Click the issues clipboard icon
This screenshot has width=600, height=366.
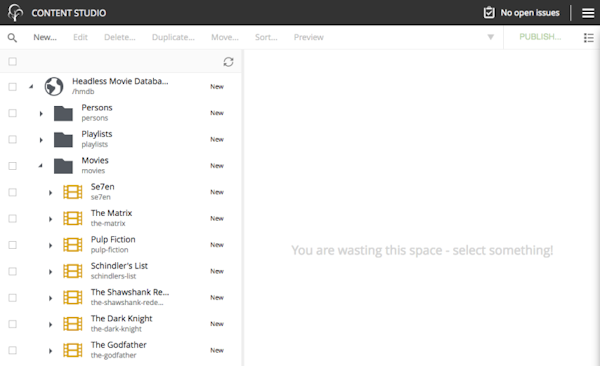489,13
